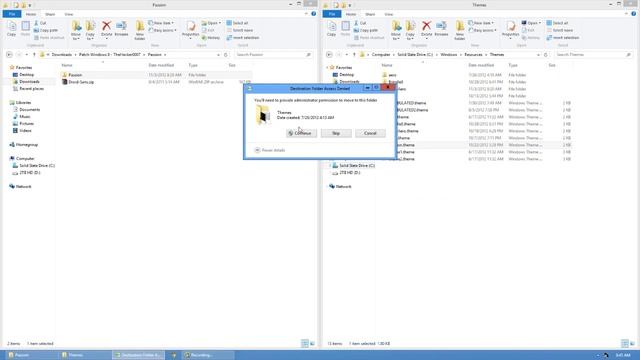The height and width of the screenshot is (360, 640).
Task: Select Documents library in Passion window sidebar
Action: pos(29,110)
